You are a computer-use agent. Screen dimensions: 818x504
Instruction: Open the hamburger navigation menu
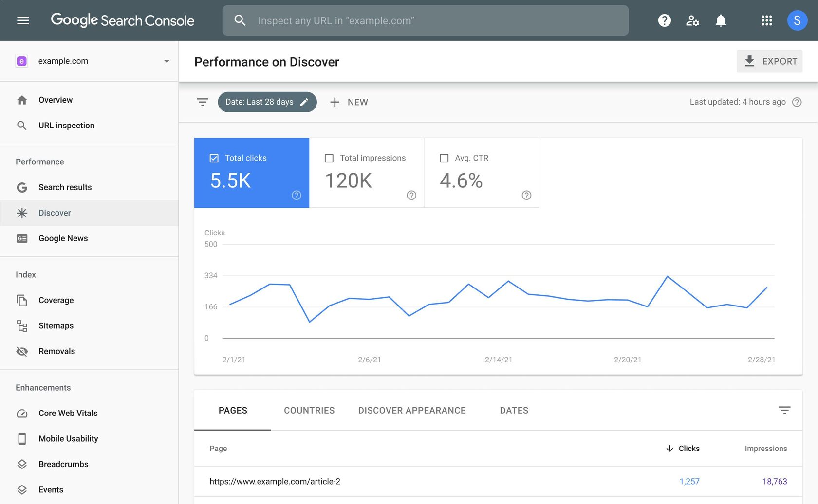pos(23,20)
